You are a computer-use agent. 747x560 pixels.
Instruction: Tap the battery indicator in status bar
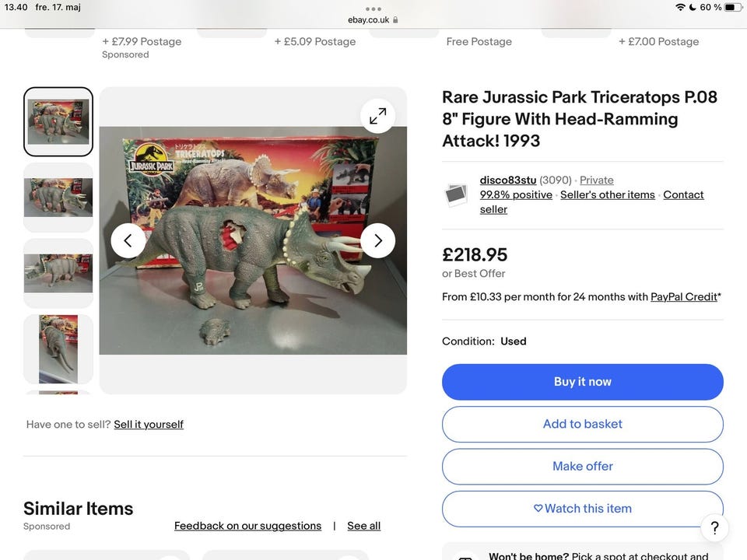733,7
